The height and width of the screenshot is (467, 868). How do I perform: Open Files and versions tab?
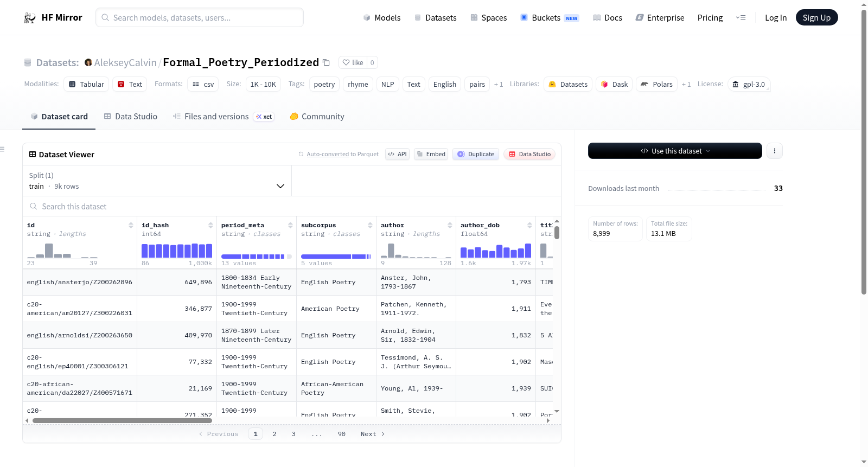pyautogui.click(x=223, y=117)
